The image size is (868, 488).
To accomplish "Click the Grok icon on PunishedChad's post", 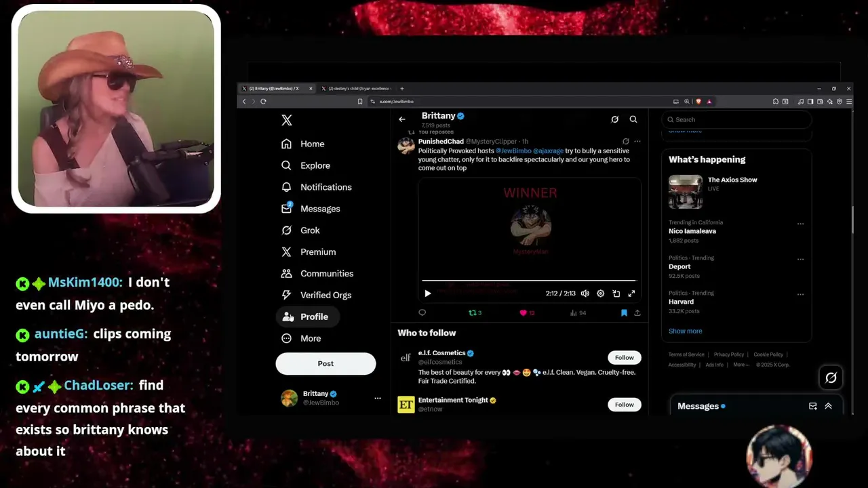I will (x=626, y=142).
